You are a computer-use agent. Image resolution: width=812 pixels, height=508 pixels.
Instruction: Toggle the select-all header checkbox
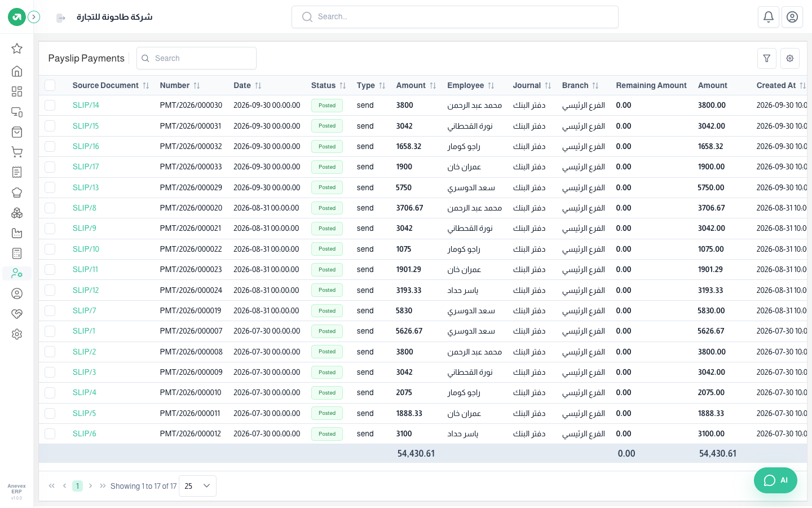(50, 85)
